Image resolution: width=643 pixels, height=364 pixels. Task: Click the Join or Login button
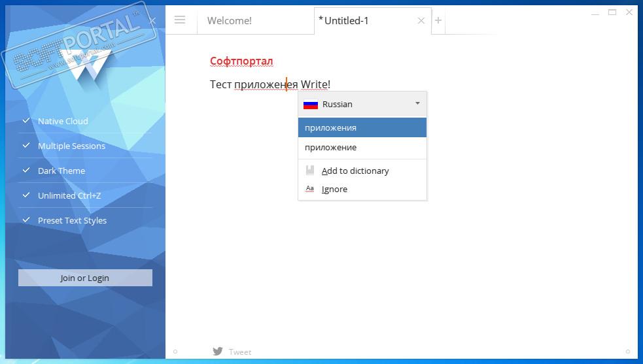[85, 278]
